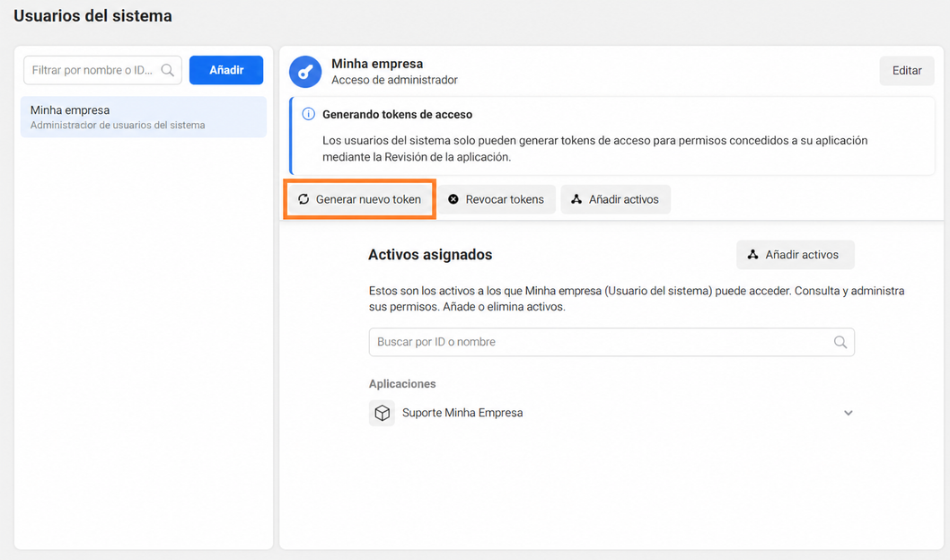Image resolution: width=950 pixels, height=560 pixels.
Task: Click the Minha empresa header name
Action: click(377, 64)
